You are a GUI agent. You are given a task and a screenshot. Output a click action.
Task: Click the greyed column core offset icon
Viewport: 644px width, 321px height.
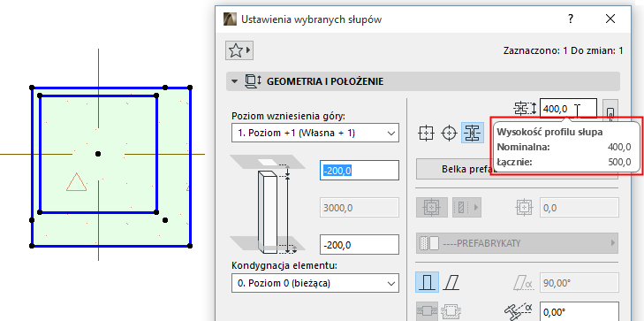(524, 208)
